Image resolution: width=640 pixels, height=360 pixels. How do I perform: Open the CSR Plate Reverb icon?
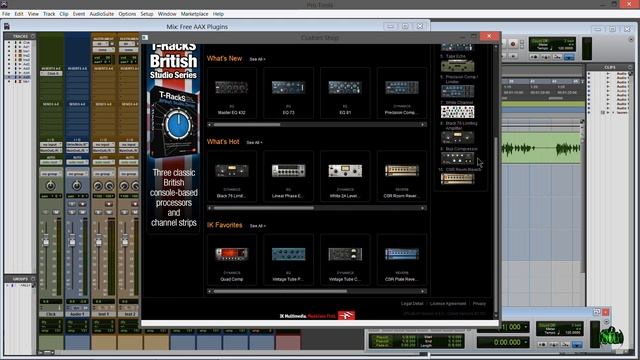coord(402,254)
